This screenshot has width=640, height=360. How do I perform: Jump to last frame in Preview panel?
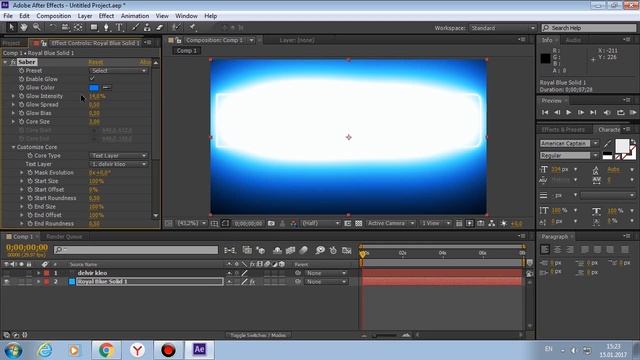tap(593, 112)
